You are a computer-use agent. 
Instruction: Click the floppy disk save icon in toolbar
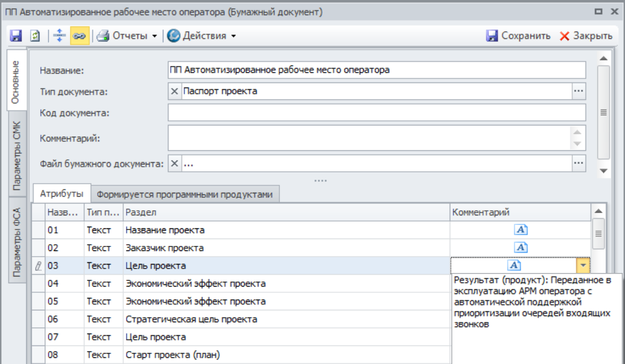pos(16,36)
